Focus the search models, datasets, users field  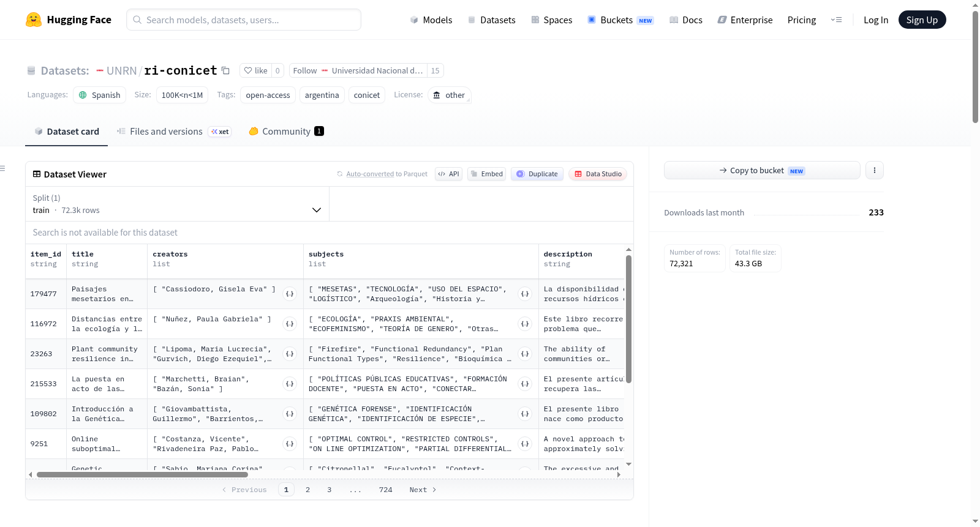point(244,20)
